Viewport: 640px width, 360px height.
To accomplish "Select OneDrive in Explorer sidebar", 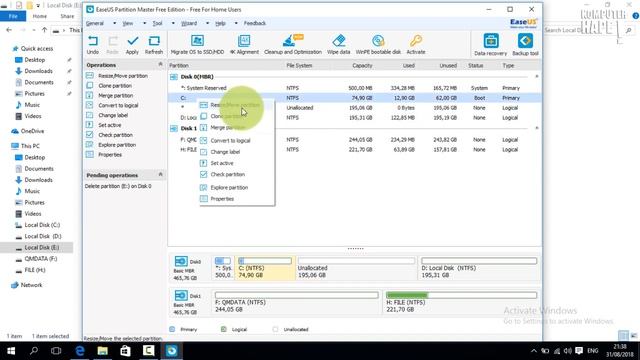I will pos(32,131).
